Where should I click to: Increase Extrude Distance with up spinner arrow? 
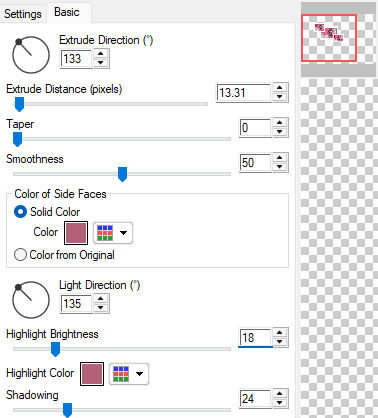coord(280,88)
